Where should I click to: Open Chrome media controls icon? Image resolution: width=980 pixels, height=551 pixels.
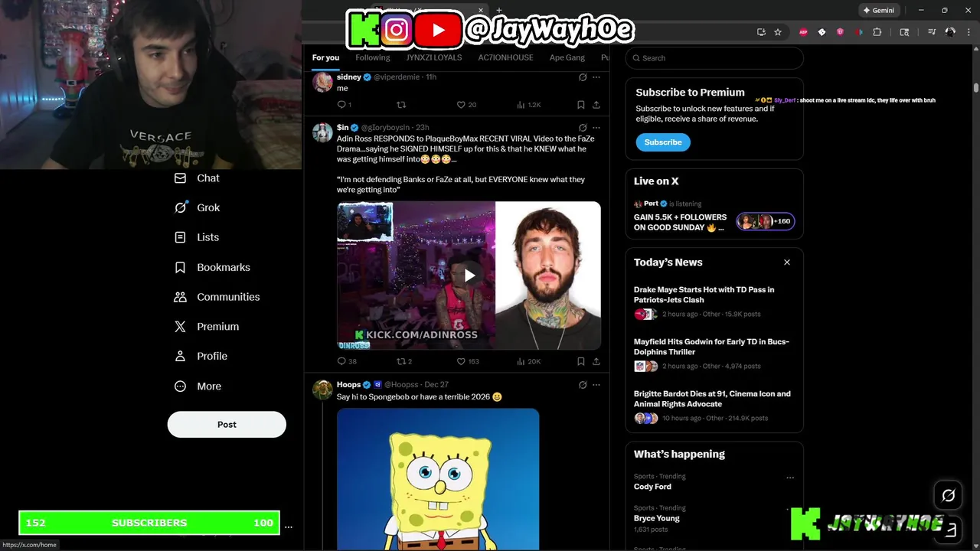932,32
